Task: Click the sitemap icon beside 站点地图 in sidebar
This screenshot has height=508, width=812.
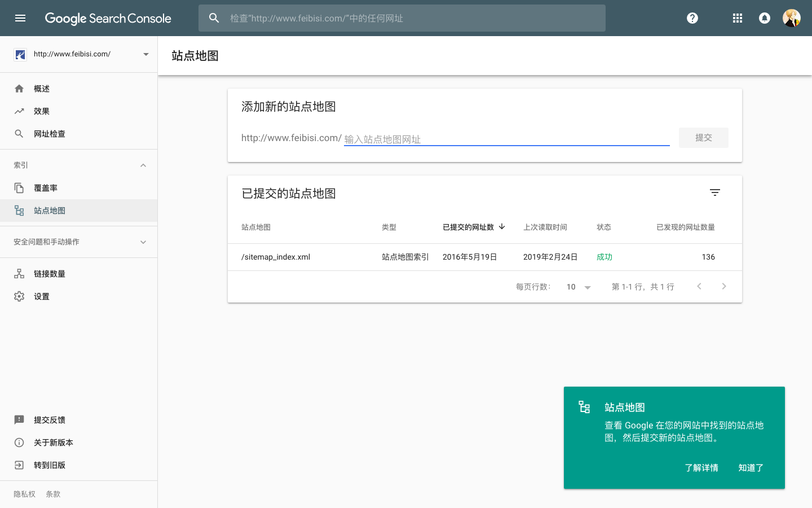Action: (19, 211)
